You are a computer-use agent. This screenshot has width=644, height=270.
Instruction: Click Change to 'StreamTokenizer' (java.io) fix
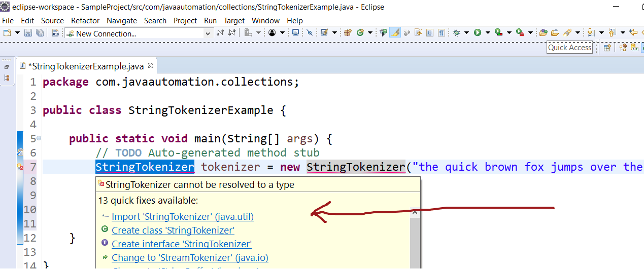pos(190,257)
